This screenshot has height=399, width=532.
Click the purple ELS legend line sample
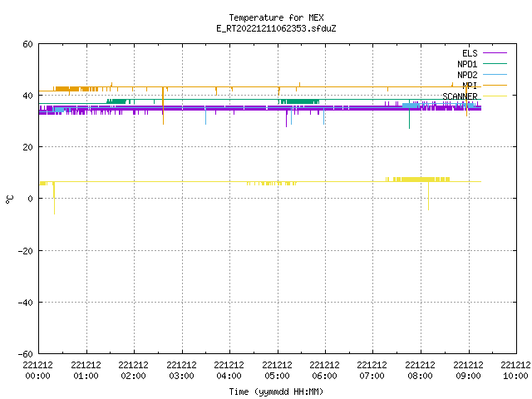tap(495, 53)
